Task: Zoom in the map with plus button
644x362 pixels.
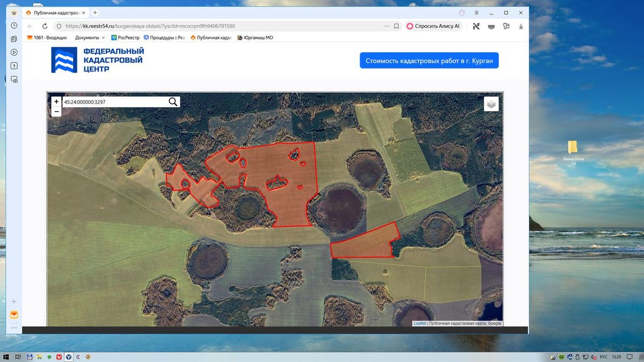Action: click(56, 101)
